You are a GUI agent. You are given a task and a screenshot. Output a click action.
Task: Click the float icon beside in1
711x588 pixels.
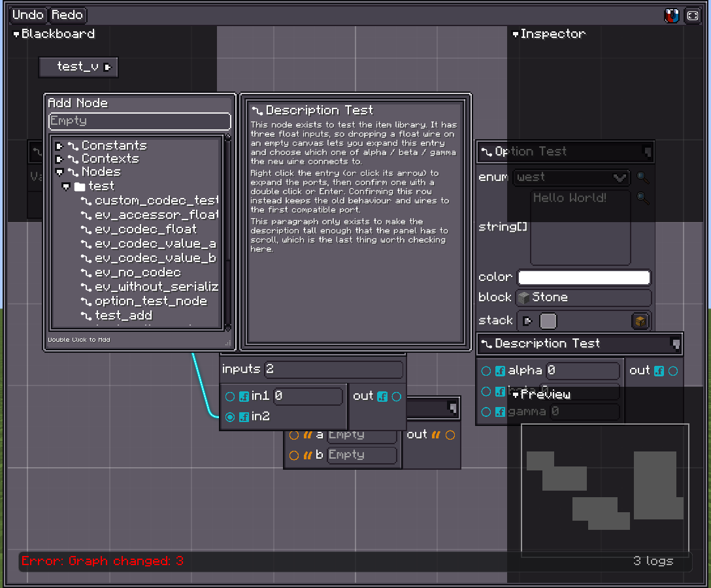[244, 396]
